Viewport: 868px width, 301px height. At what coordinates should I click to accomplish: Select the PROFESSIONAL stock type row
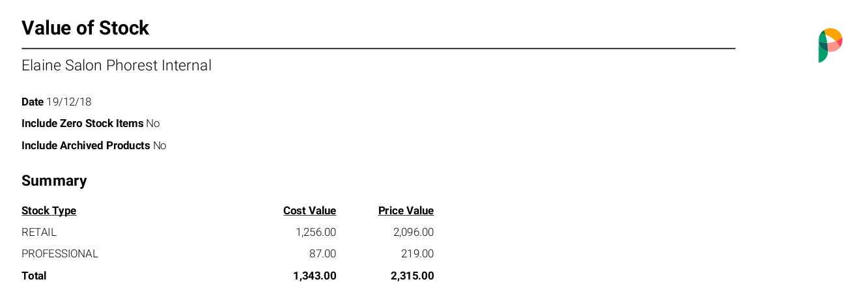tap(228, 253)
